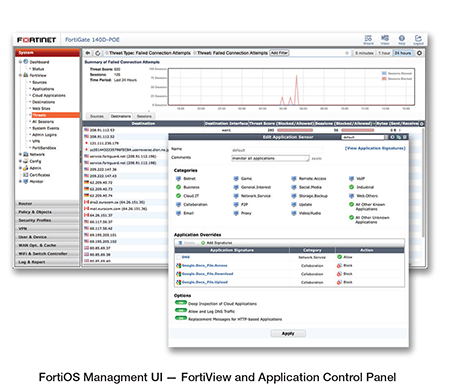This screenshot has width=450, height=390.
Task: Click the tallest spike in sessions chart
Action: click(296, 90)
